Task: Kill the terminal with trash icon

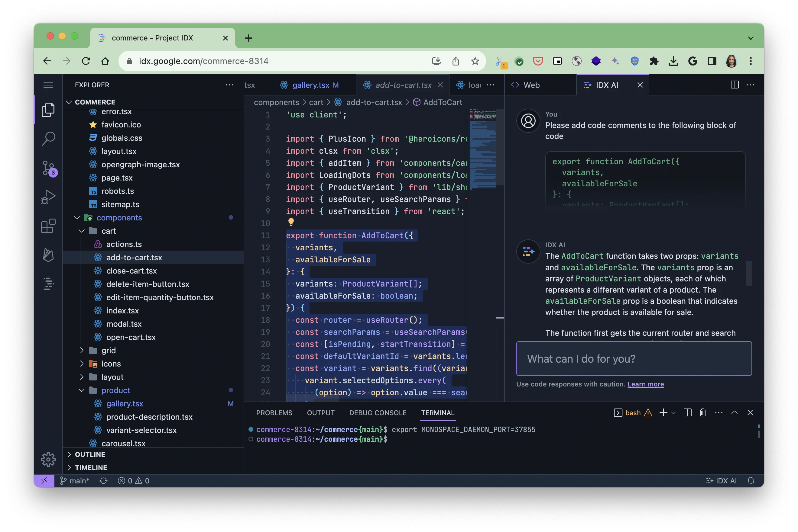Action: coord(702,412)
